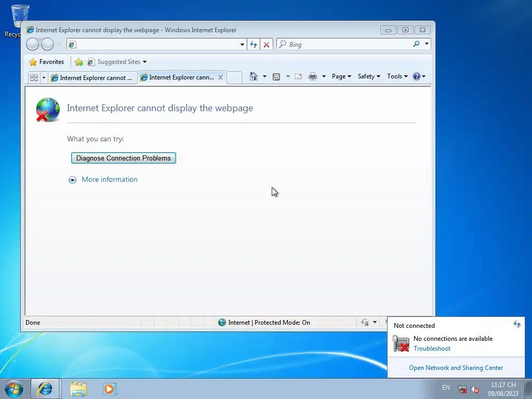Click the Home page icon
This screenshot has height=399, width=532.
[254, 76]
